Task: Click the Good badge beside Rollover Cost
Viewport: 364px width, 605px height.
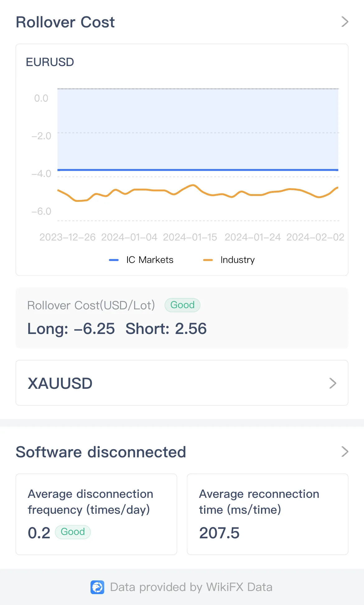Action: 182,305
